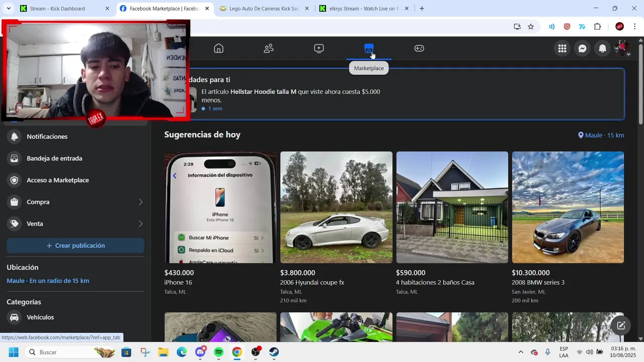Open the Facebook menu grid icon
Screen dimensions: 644x362
pyautogui.click(x=562, y=48)
